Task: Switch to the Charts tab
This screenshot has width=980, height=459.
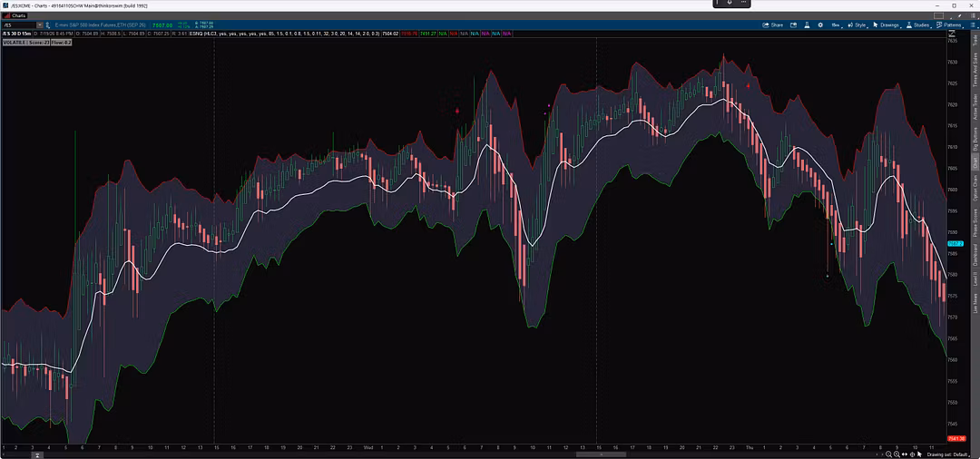Action: [15, 15]
